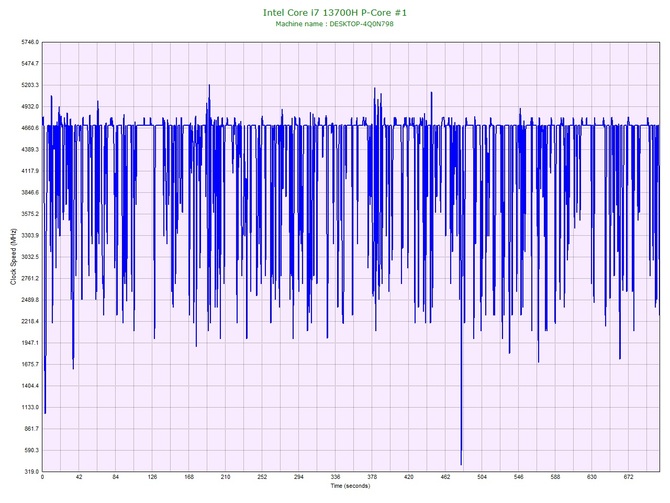The image size is (670, 503).
Task: Click the 2218.4 y-axis value
Action: 30,321
